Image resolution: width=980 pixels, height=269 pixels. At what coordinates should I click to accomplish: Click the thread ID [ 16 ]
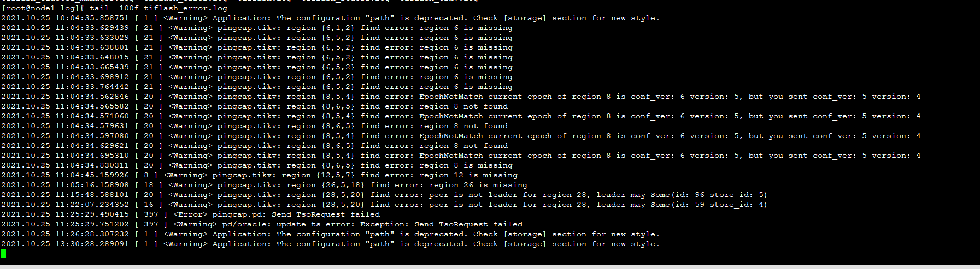tap(149, 205)
